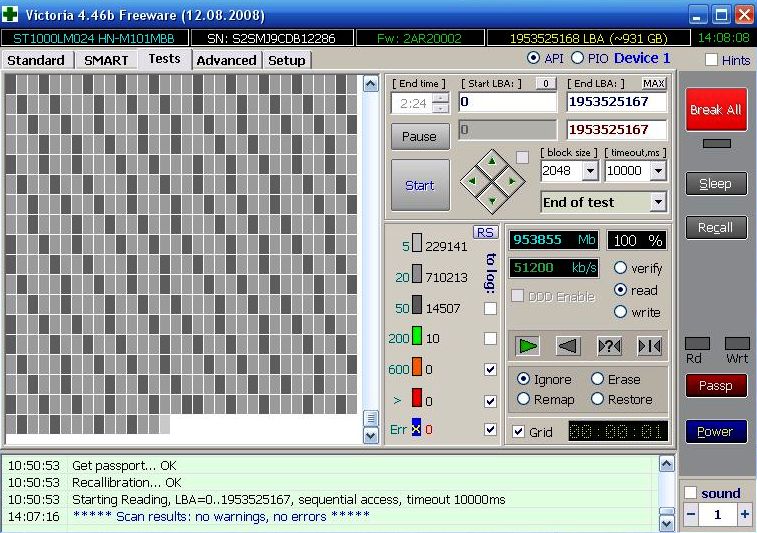Click the up arrow on the diamond pad

[492, 161]
